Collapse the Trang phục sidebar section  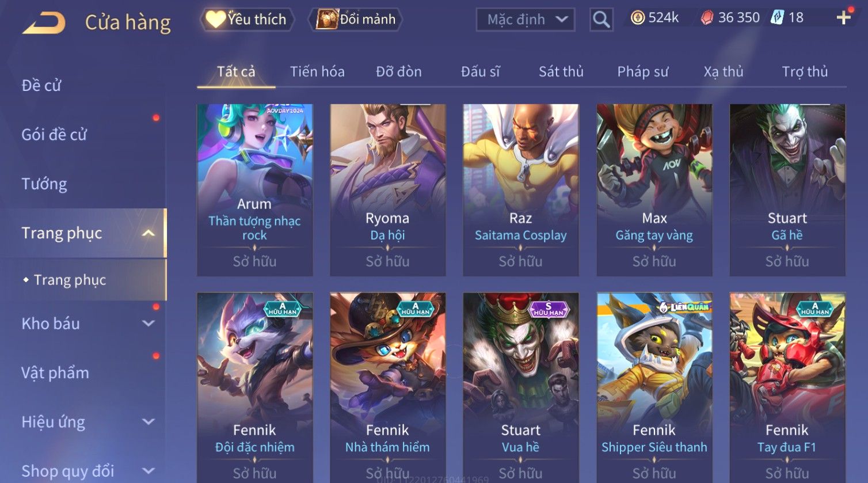click(148, 233)
